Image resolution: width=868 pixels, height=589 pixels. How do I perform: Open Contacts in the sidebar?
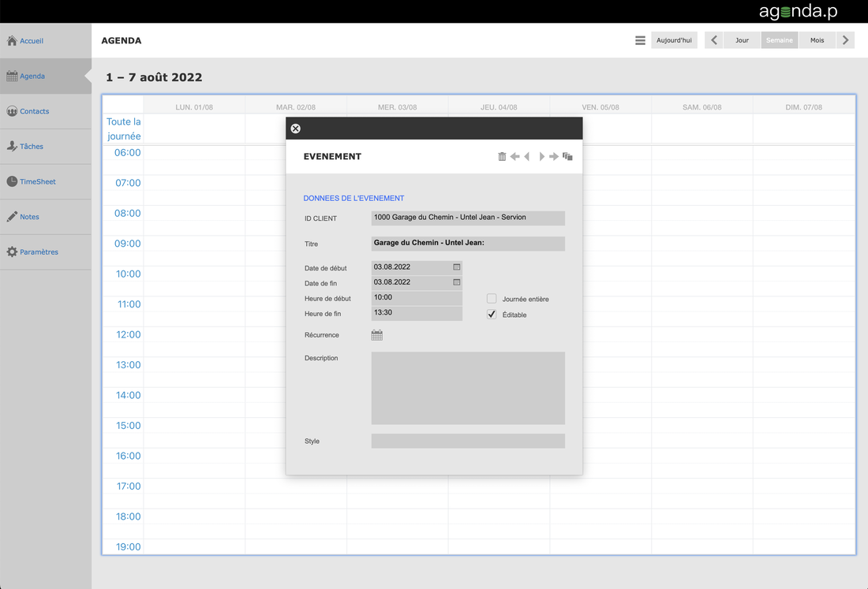pyautogui.click(x=34, y=111)
